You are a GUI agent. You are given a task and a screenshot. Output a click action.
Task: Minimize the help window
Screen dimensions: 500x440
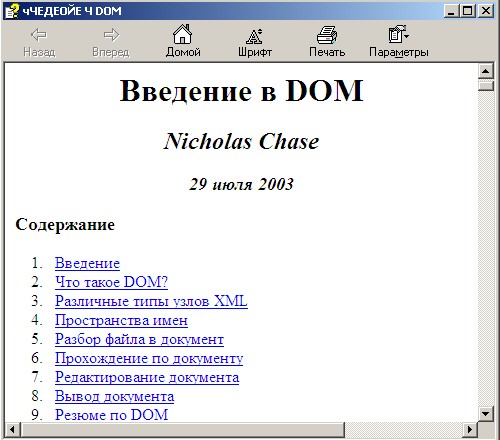[x=452, y=11]
